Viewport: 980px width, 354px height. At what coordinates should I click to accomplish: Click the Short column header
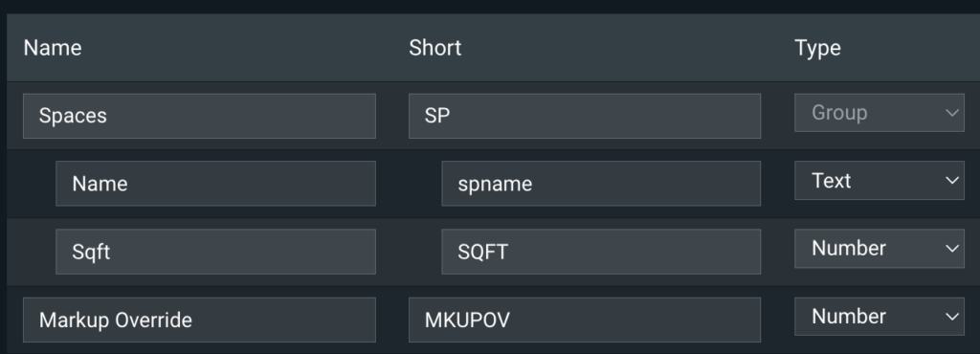(435, 48)
